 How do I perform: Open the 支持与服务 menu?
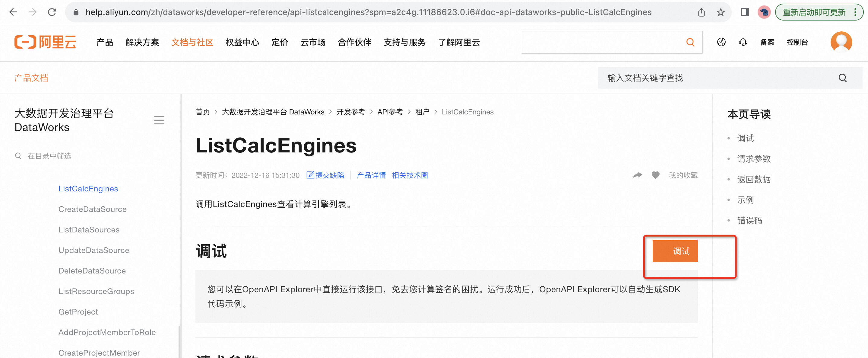[405, 43]
